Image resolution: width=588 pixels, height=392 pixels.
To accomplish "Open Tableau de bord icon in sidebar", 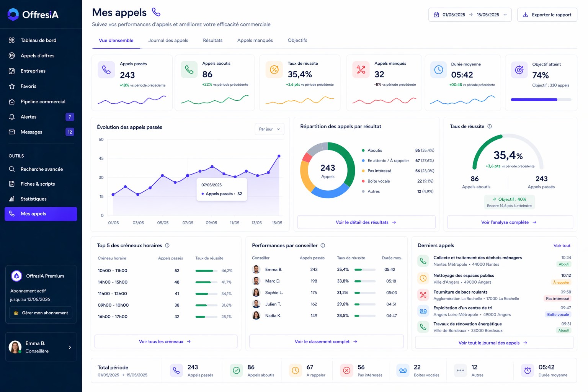I will tap(12, 40).
